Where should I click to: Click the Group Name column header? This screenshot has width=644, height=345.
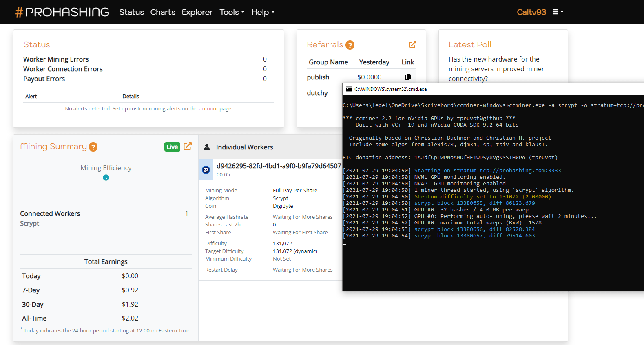point(328,62)
